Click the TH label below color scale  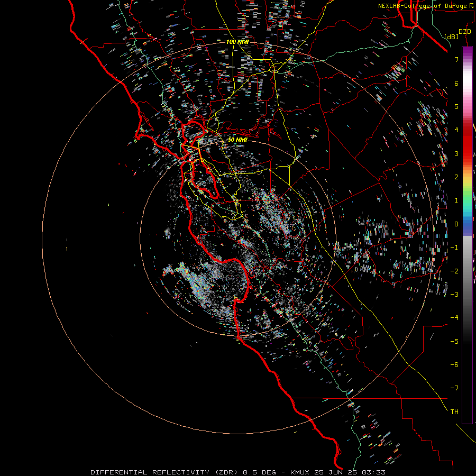454,412
